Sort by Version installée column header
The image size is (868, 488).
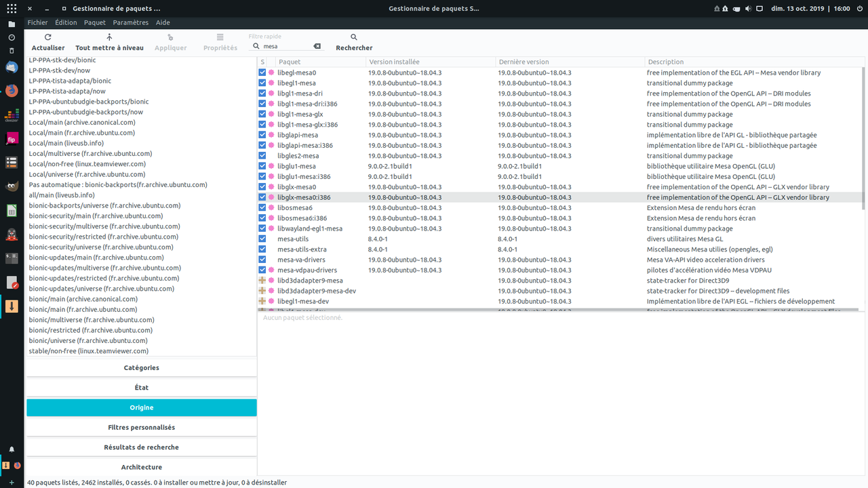[x=431, y=62]
